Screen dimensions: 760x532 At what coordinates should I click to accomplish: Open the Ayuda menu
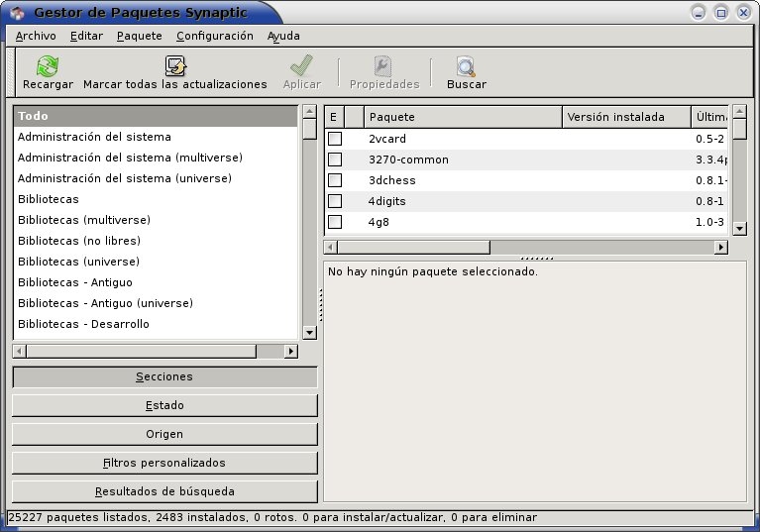[x=283, y=36]
